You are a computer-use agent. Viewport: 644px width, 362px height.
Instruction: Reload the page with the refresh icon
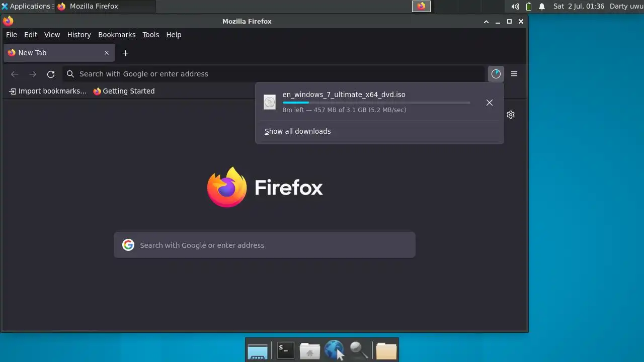coord(51,74)
